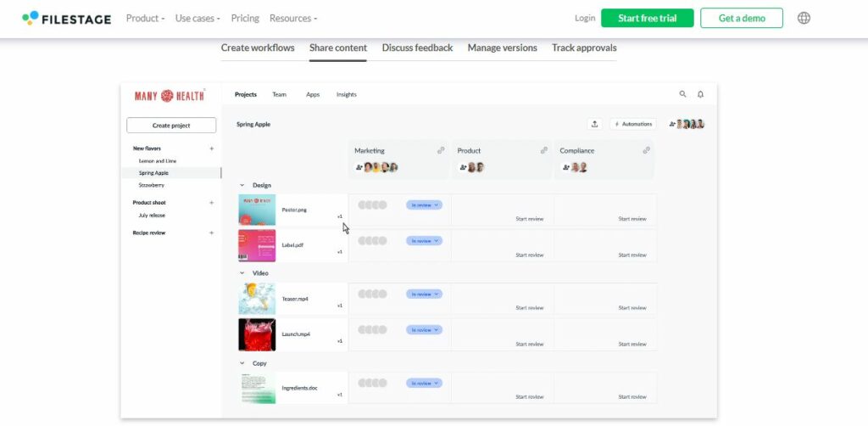
Task: Open the Use cases dropdown menu
Action: pyautogui.click(x=198, y=19)
